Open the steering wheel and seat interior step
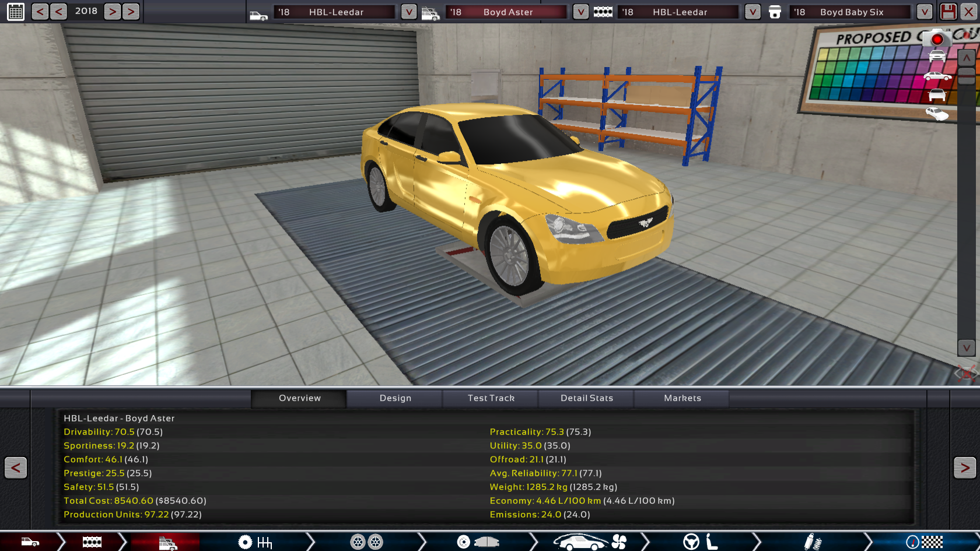The image size is (980, 551). [700, 542]
